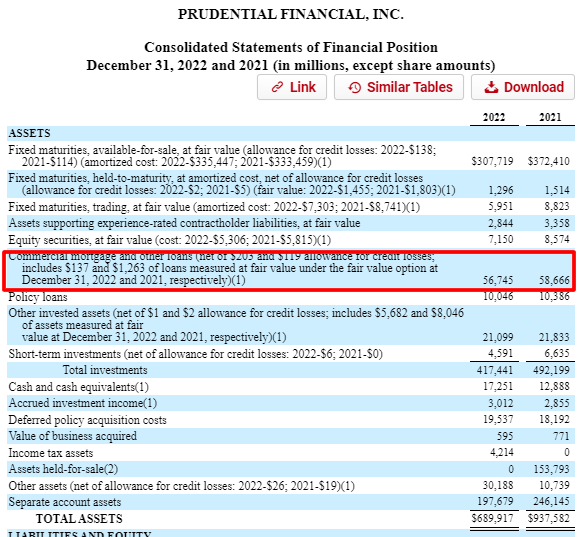This screenshot has height=537, width=580.
Task: Click the 197,679 separate account value
Action: (x=495, y=501)
